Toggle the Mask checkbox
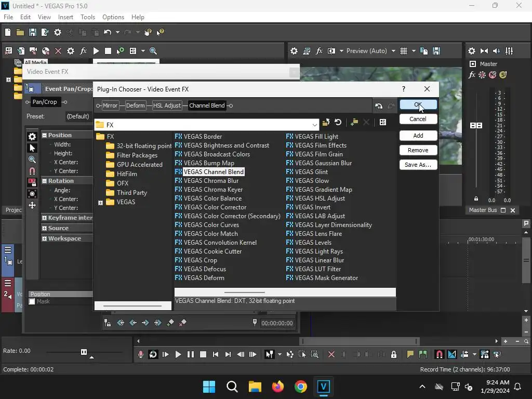Screen dimensions: 532x399 coord(32,301)
